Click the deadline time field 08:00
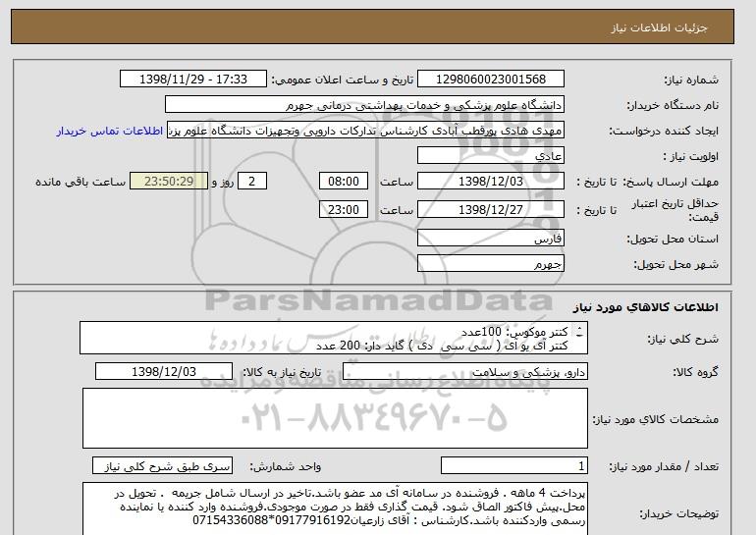 click(x=344, y=182)
